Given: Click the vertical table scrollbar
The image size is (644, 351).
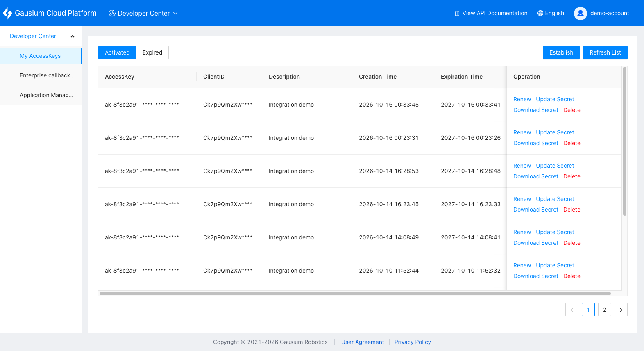Looking at the screenshot, I should (625, 141).
